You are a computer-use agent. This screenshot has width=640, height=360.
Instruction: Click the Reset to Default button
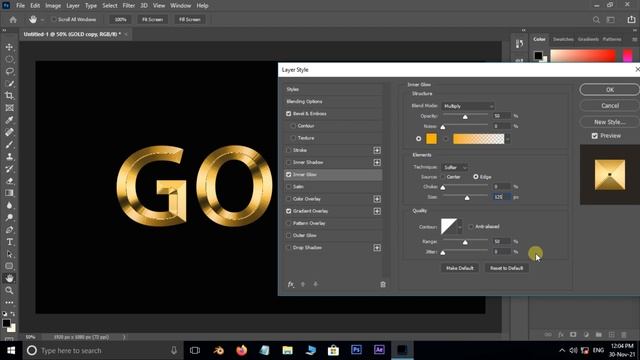(x=507, y=268)
